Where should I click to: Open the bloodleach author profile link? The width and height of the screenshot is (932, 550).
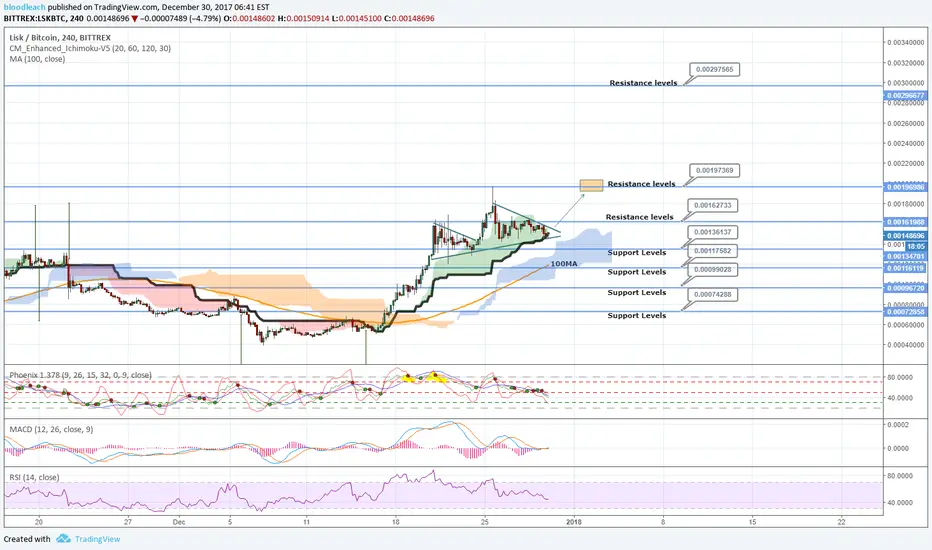tap(24, 7)
